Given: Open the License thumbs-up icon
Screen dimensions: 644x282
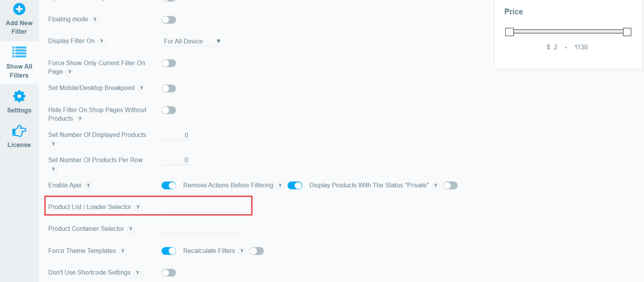Looking at the screenshot, I should [x=19, y=131].
